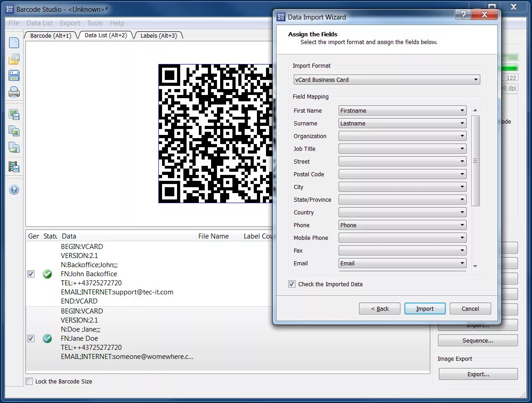Image resolution: width=532 pixels, height=403 pixels.
Task: Click the File Name column header
Action: (x=218, y=236)
